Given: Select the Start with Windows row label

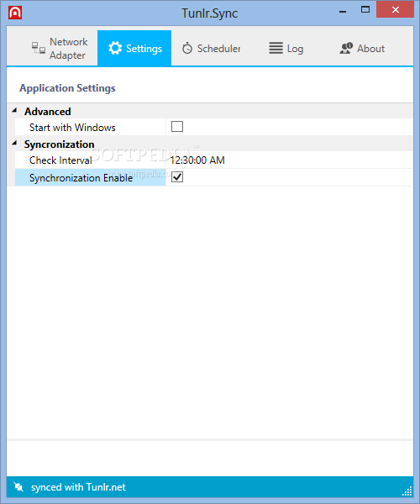Looking at the screenshot, I should coord(72,128).
